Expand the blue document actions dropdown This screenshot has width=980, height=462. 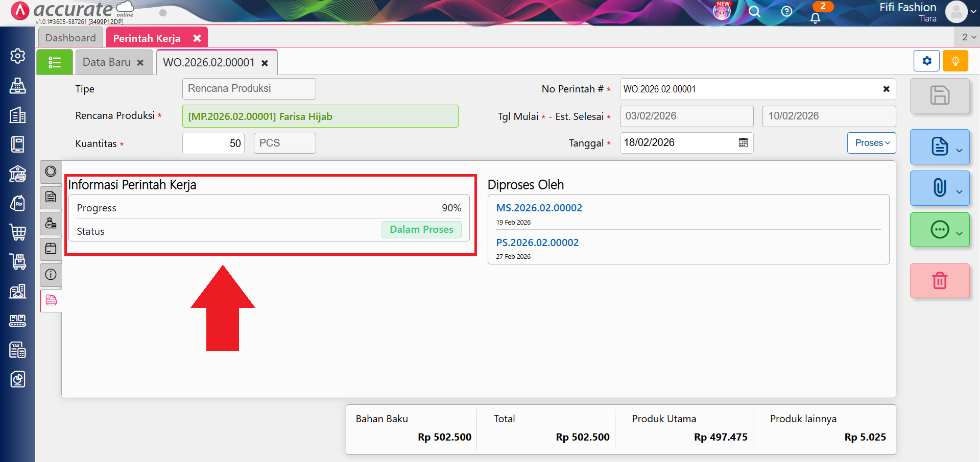tap(940, 147)
